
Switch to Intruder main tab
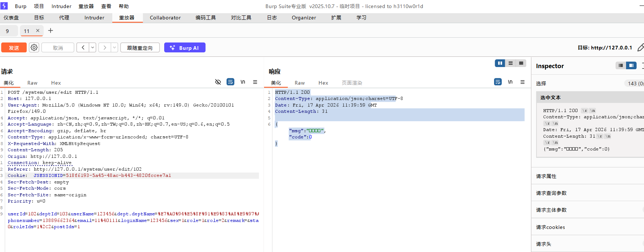point(94,18)
